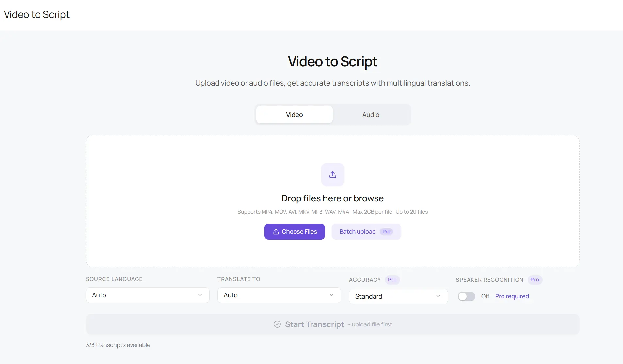
Task: Click the '3/3 transcripts available' text
Action: (118, 345)
